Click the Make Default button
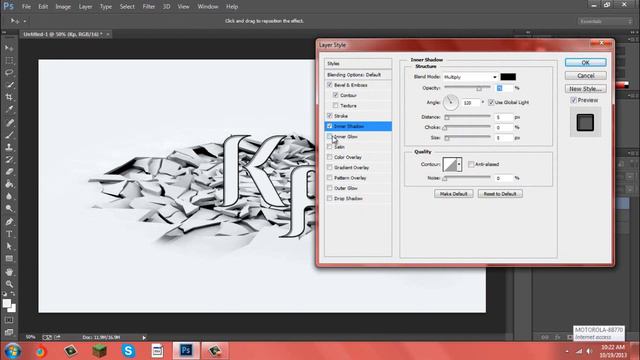 tap(453, 194)
